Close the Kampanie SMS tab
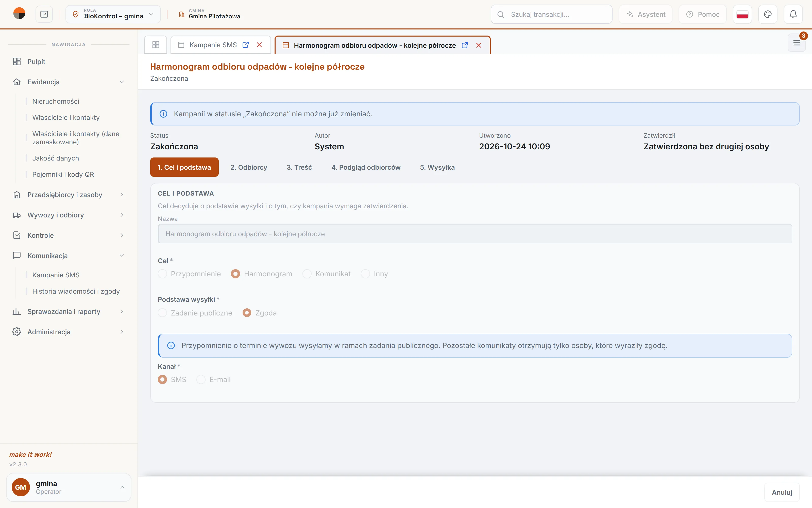812x508 pixels. click(259, 45)
